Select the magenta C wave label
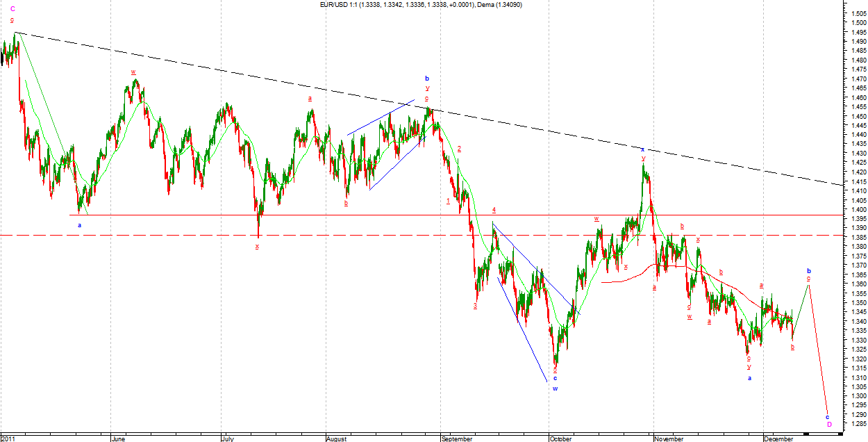The height and width of the screenshot is (442, 868). point(12,9)
